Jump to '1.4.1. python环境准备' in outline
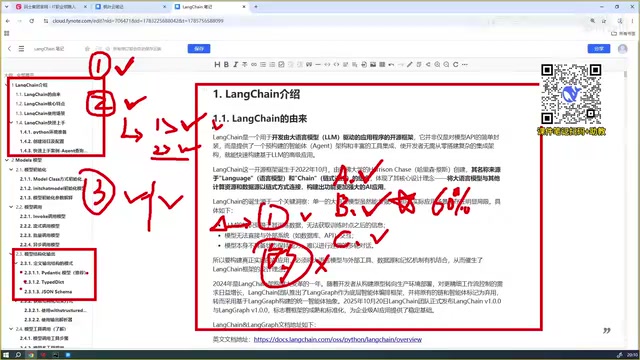Image resolution: width=640 pixels, height=360 pixels. coord(43,132)
